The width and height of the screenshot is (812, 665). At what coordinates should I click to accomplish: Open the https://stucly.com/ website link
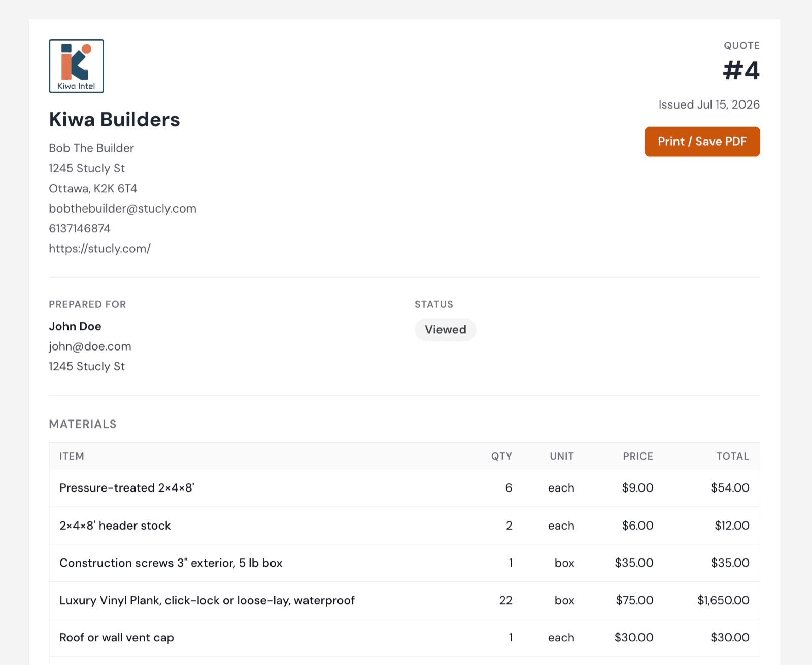pyautogui.click(x=99, y=249)
